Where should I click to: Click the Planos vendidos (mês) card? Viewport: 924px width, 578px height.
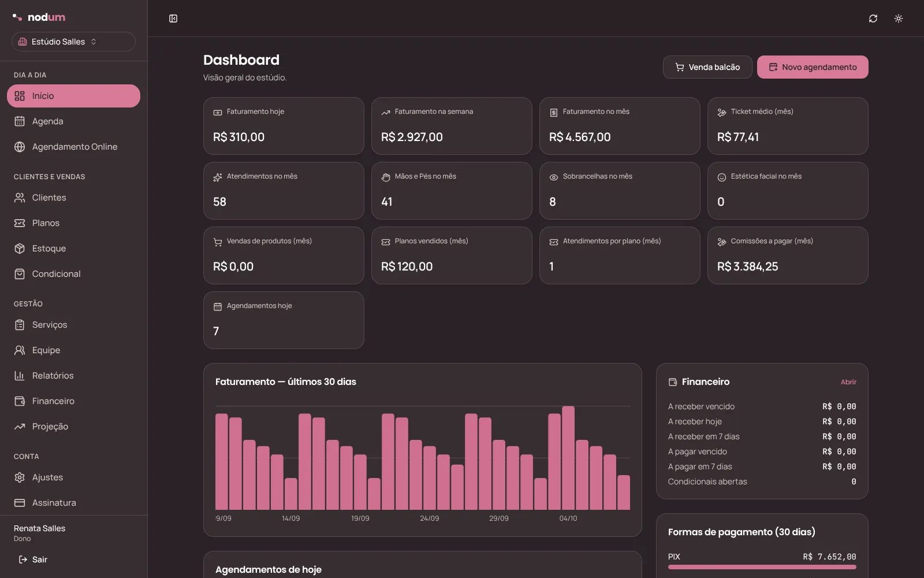pyautogui.click(x=452, y=255)
